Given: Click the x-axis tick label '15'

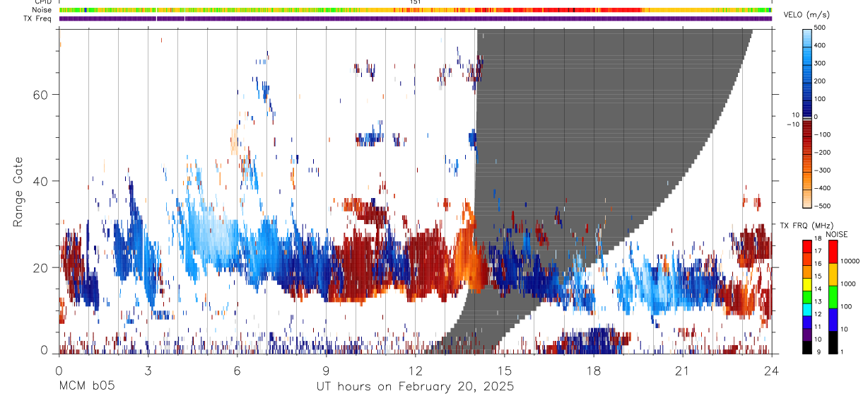Looking at the screenshot, I should point(505,371).
